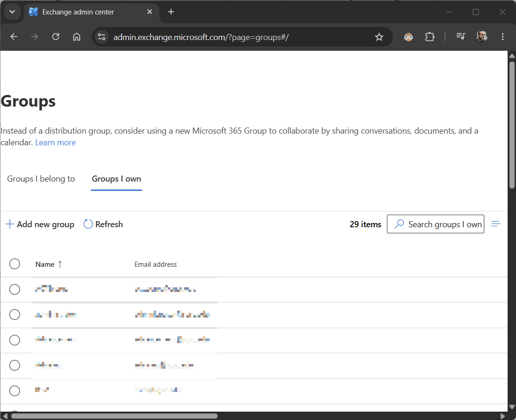Click the horizontal scrollbar left arrow
The width and height of the screenshot is (516, 420).
(x=5, y=416)
